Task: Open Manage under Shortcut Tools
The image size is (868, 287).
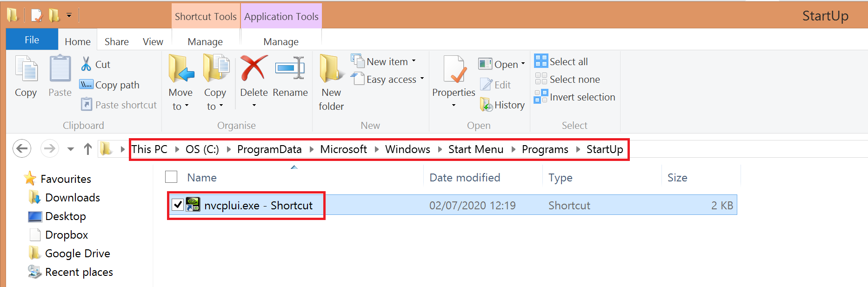Action: [205, 41]
